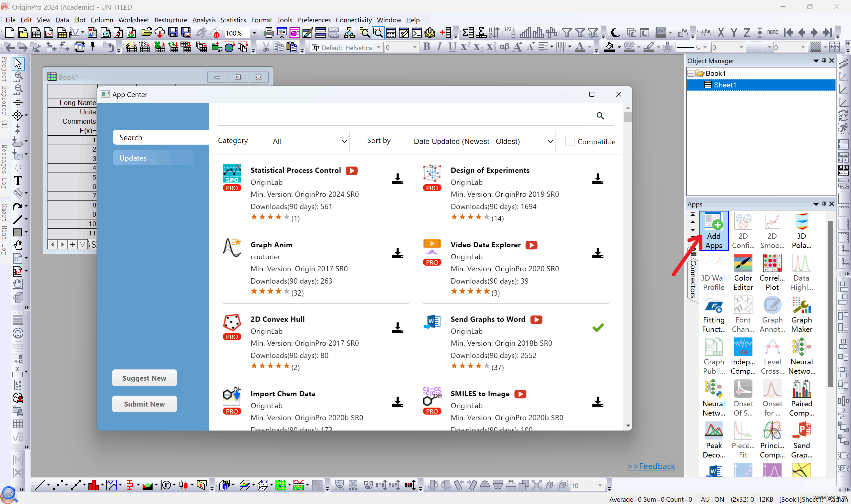
Task: Open the Statistics menu
Action: [x=233, y=20]
